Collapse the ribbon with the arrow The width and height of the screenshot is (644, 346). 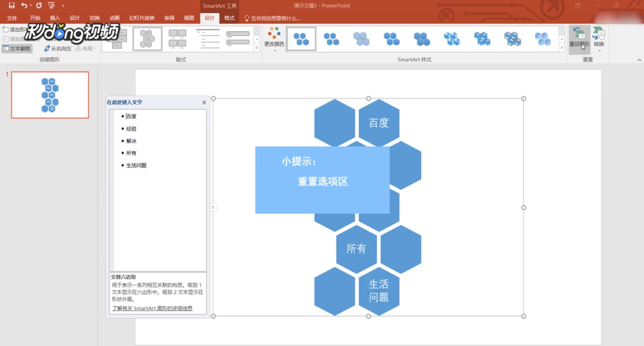639,60
